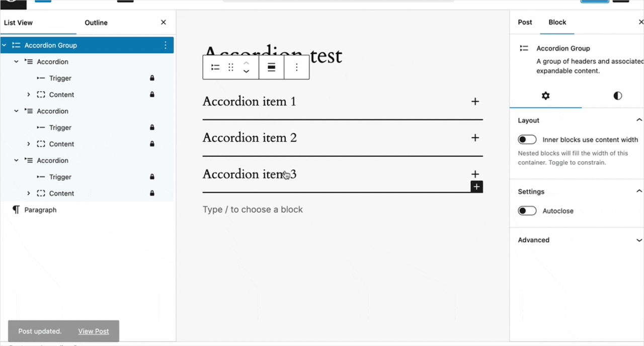The image size is (644, 346).
Task: Enable the Autoclose setting
Action: 527,211
